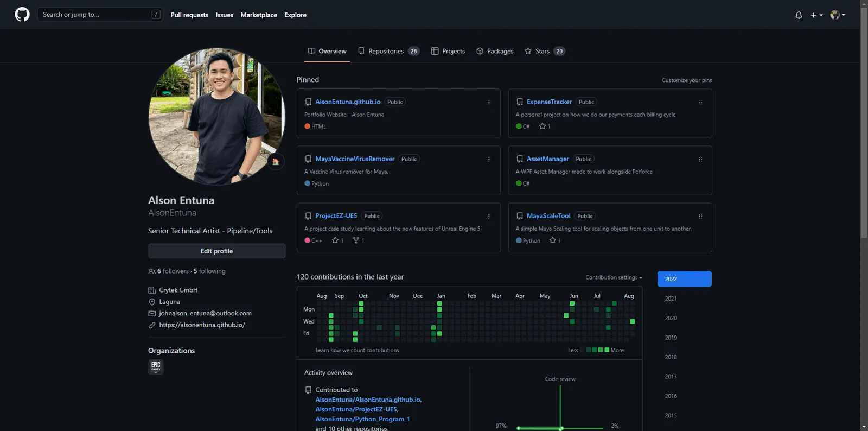Click the johnalson_entuna@outlook.com email link
Image resolution: width=868 pixels, height=431 pixels.
coord(205,314)
